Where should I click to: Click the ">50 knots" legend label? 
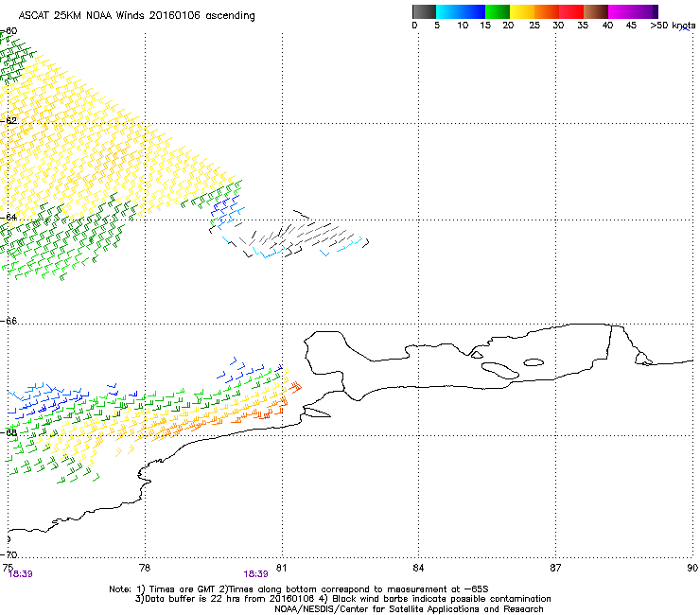pyautogui.click(x=673, y=26)
